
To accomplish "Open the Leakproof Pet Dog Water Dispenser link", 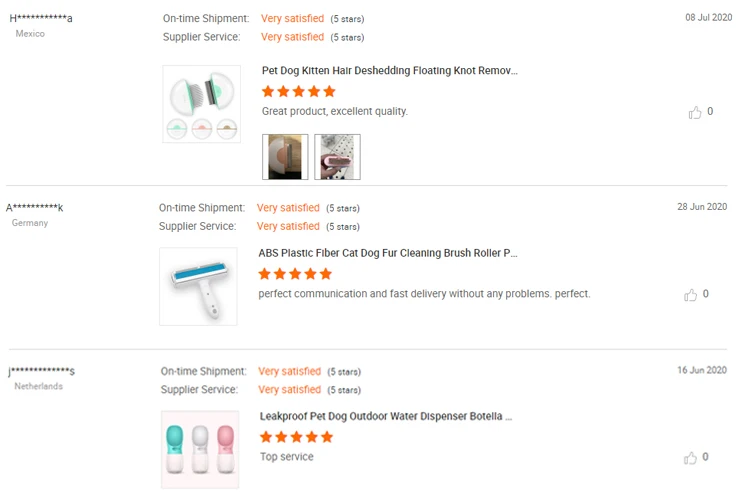I will tap(386, 416).
